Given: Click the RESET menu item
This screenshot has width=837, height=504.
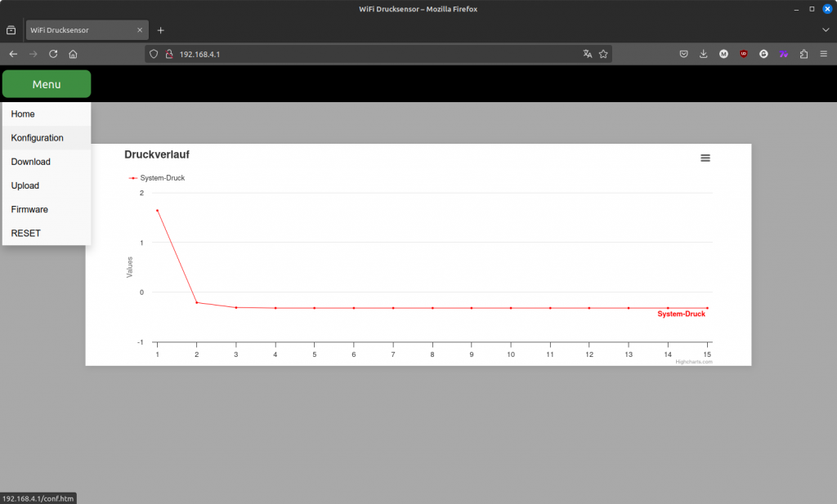Looking at the screenshot, I should 26,234.
